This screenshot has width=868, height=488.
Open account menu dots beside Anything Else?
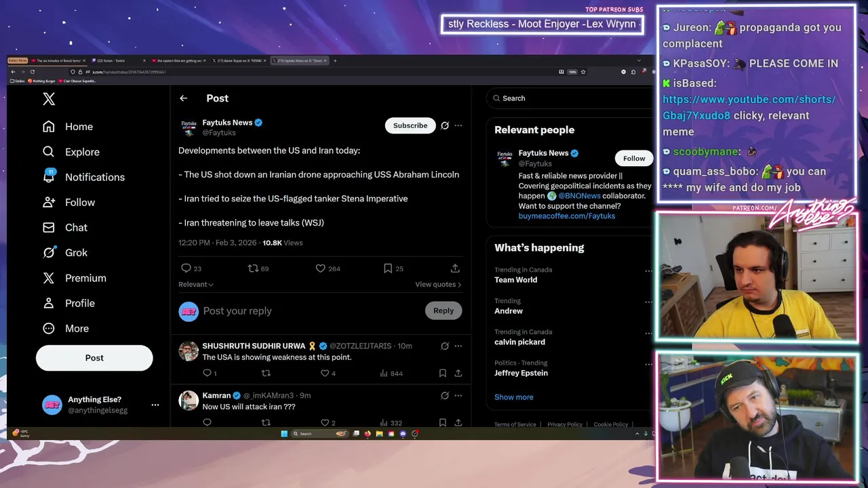click(x=155, y=405)
